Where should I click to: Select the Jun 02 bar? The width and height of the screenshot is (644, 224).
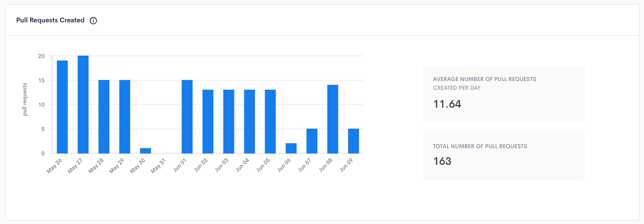208,121
